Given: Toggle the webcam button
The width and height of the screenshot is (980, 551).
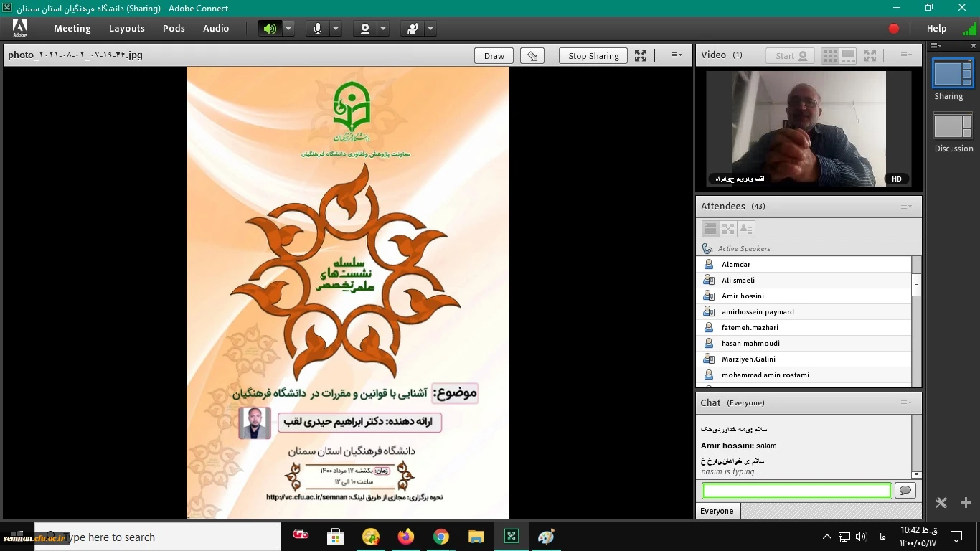Looking at the screenshot, I should pyautogui.click(x=365, y=29).
